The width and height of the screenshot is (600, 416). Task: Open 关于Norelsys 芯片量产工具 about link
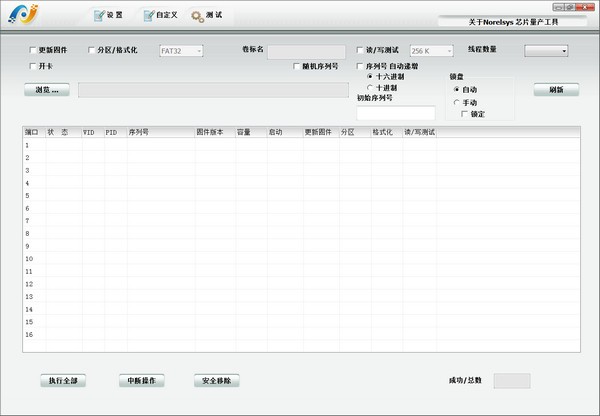tap(513, 22)
